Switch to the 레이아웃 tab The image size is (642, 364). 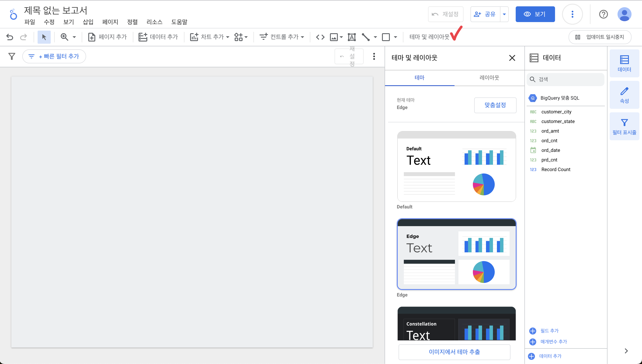coord(489,78)
